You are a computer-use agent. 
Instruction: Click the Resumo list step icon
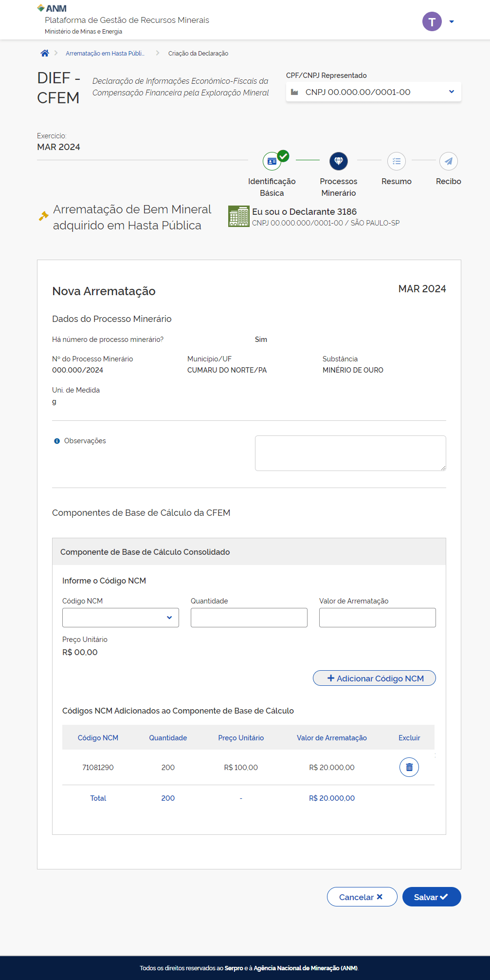pos(397,161)
